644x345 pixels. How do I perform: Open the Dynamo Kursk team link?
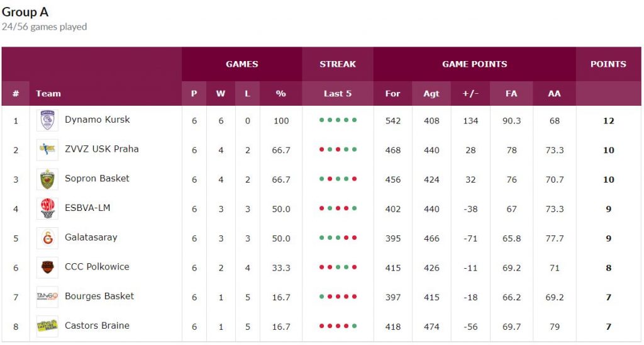97,120
